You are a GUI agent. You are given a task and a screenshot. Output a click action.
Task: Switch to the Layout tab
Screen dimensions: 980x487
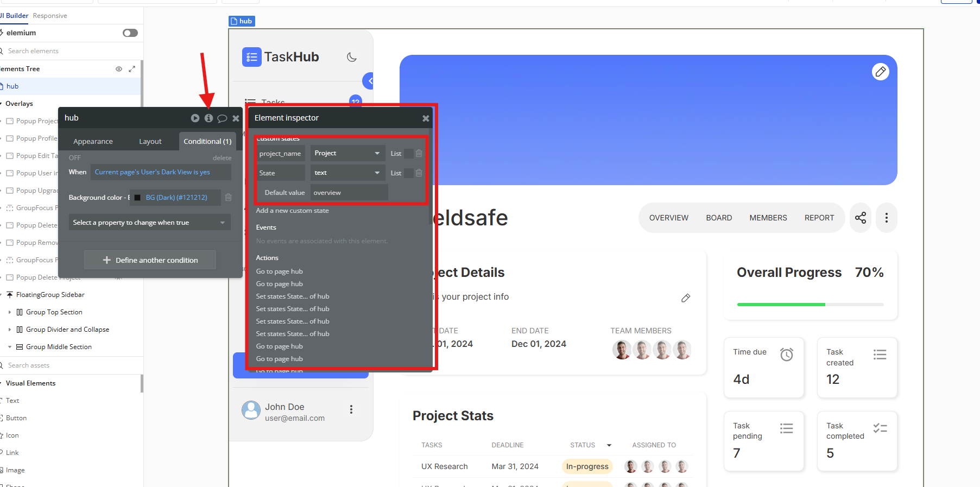click(150, 141)
